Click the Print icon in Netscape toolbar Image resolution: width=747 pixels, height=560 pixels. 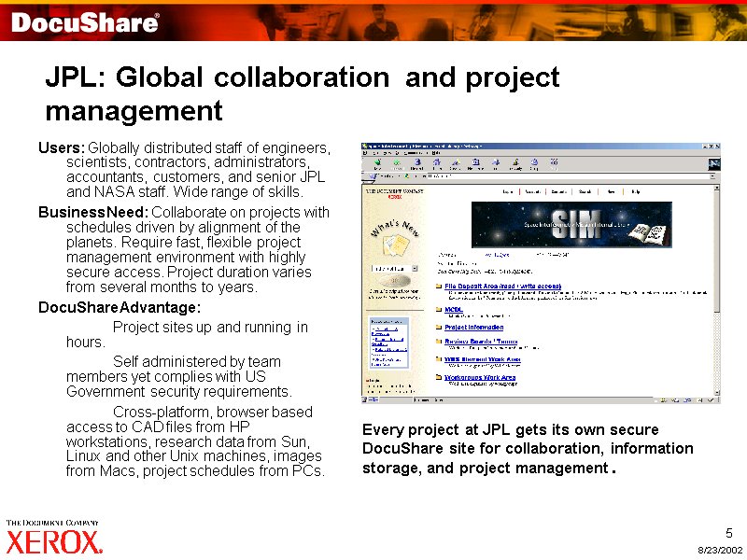(496, 162)
